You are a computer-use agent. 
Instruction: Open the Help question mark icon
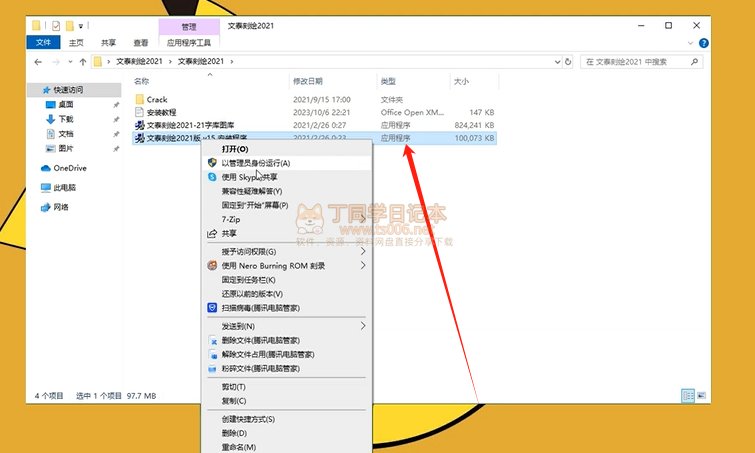pos(703,43)
